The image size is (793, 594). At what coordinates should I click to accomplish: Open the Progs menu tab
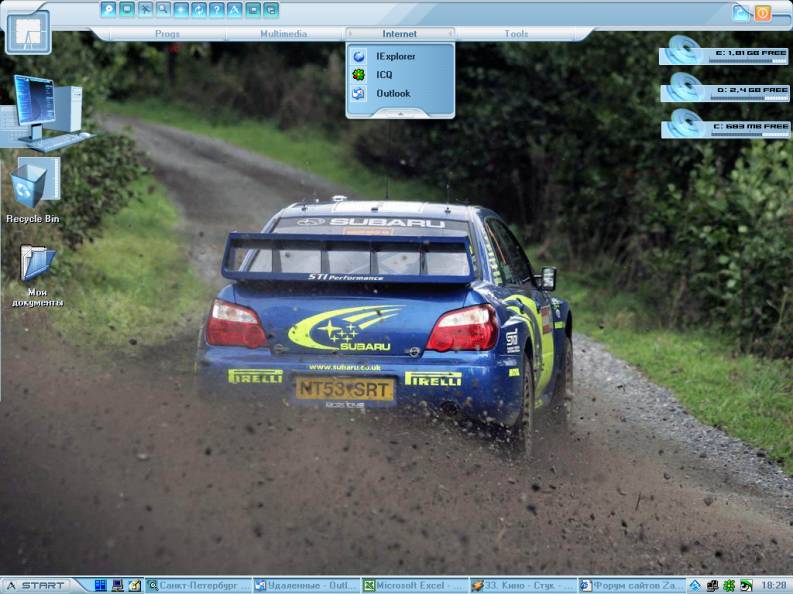167,34
